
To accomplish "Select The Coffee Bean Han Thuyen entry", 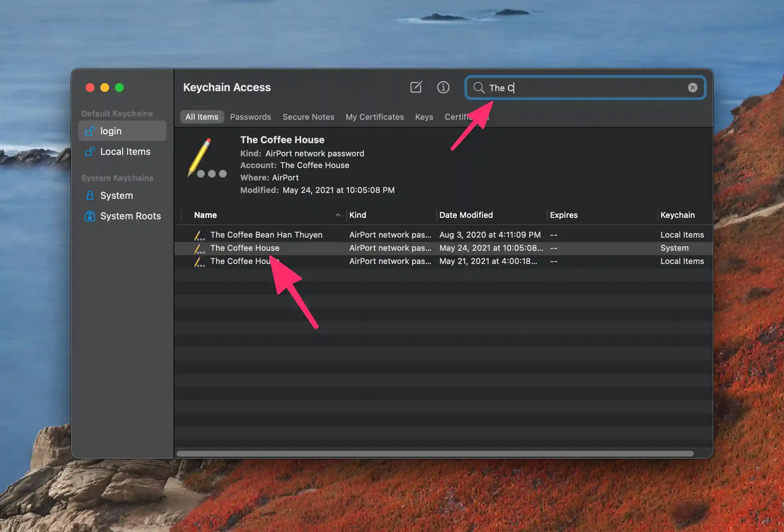I will coord(266,234).
